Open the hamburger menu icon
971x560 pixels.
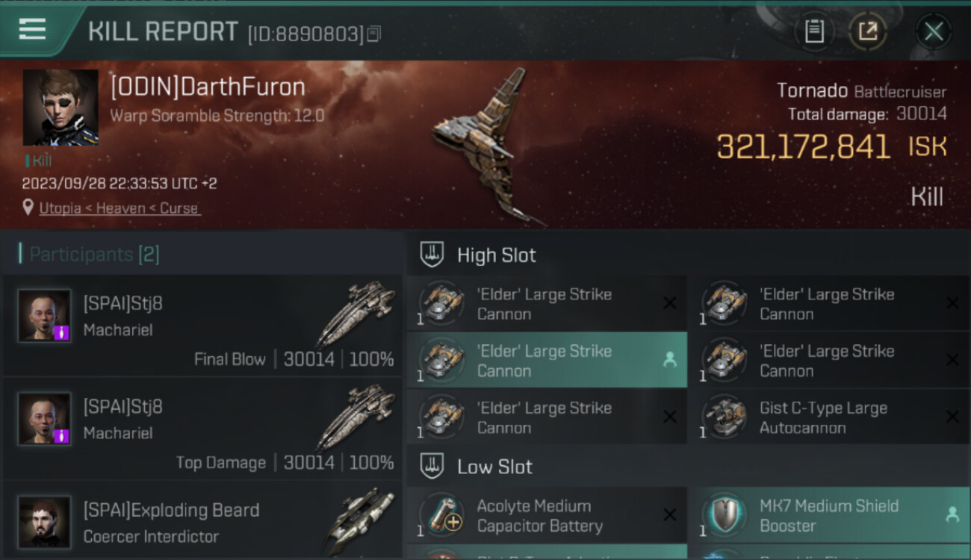tap(32, 29)
